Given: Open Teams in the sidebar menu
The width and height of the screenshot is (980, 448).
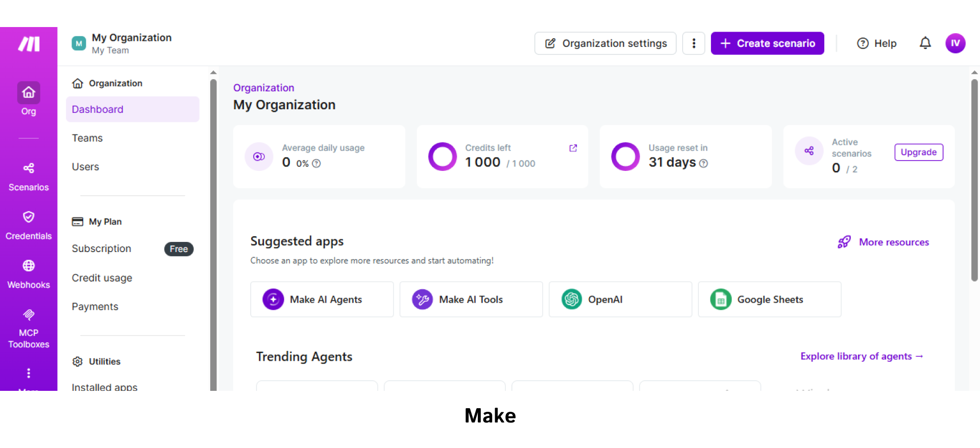Looking at the screenshot, I should (x=87, y=138).
